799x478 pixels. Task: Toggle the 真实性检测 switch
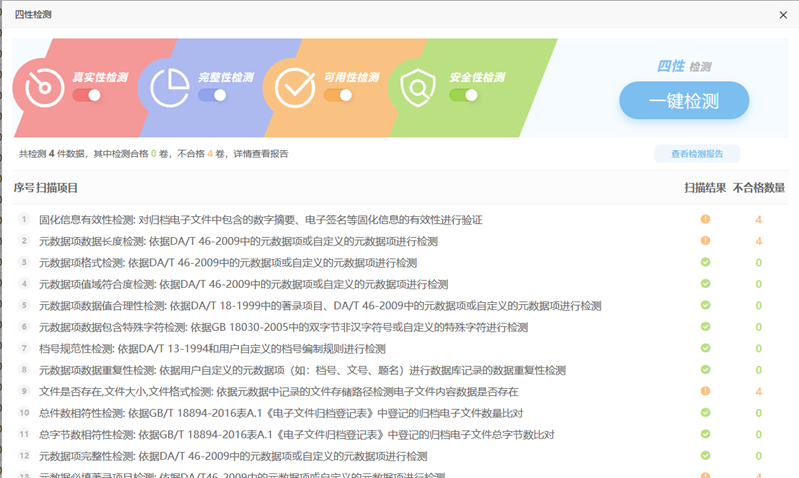(x=87, y=95)
